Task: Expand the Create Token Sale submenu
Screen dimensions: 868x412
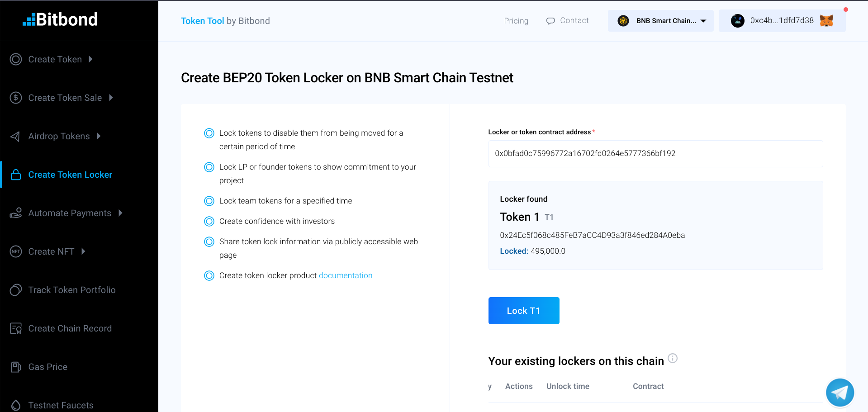Action: point(111,98)
